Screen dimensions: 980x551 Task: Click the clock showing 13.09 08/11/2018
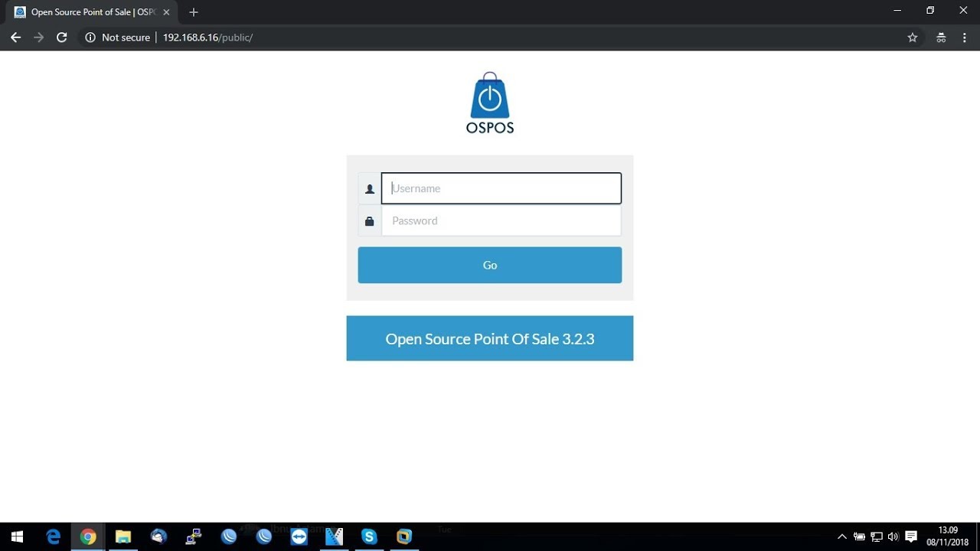point(948,536)
